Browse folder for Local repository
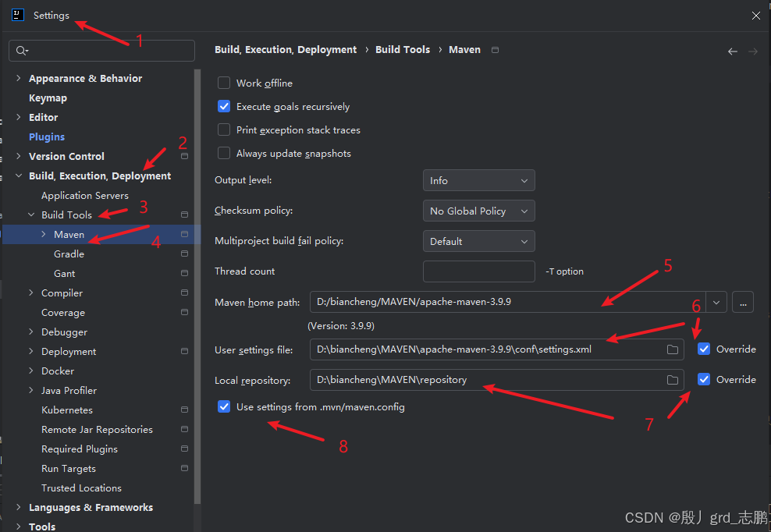The image size is (771, 532). (672, 380)
